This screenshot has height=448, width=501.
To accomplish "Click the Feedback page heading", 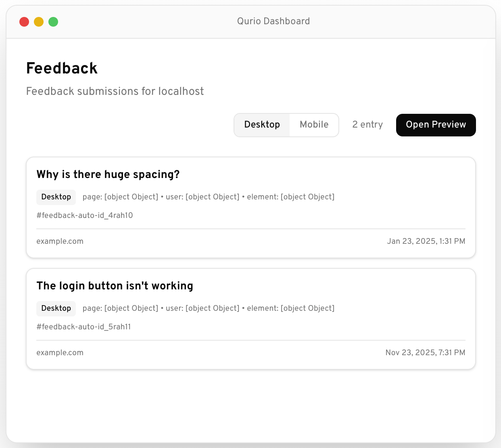I will pyautogui.click(x=62, y=68).
